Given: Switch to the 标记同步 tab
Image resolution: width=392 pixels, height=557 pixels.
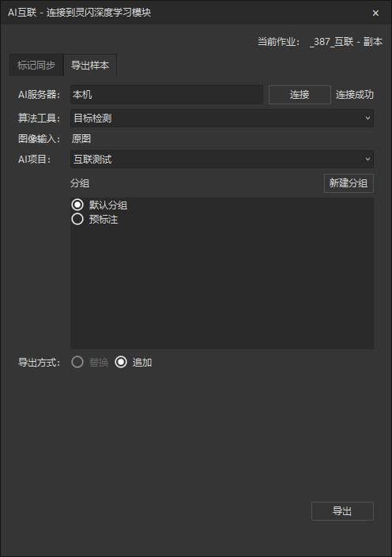Looking at the screenshot, I should pyautogui.click(x=36, y=66).
